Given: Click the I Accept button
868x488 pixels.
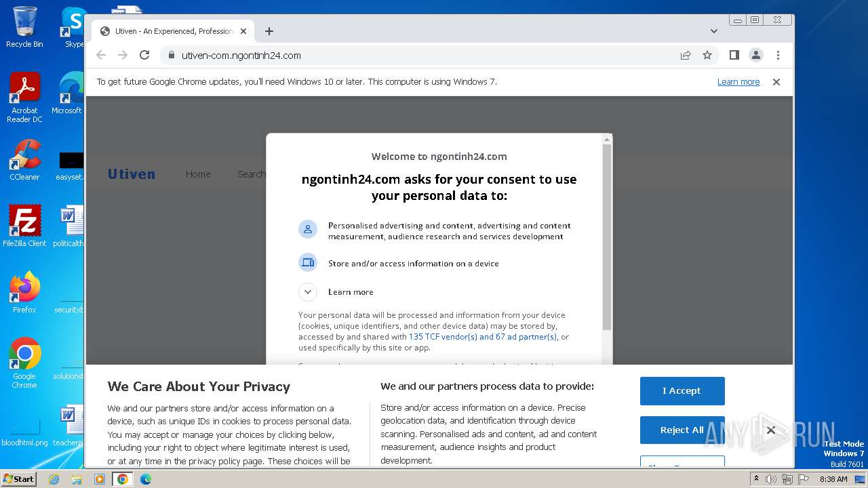Looking at the screenshot, I should (x=682, y=391).
